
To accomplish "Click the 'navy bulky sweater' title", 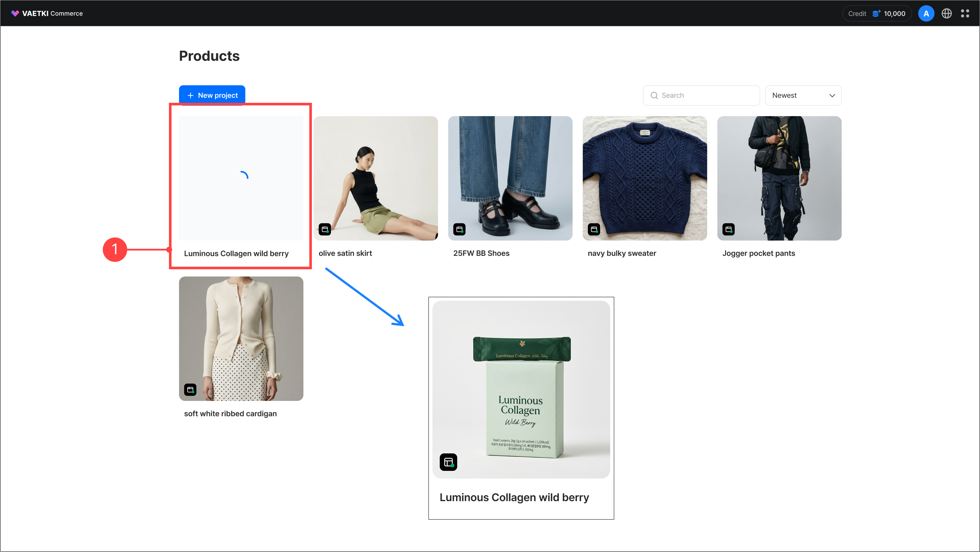I will coord(622,253).
